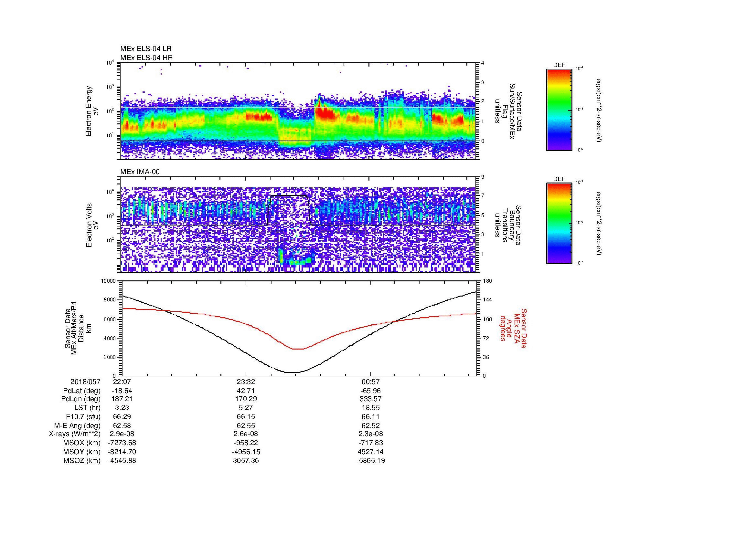
Task: Click the MSOZ value 3057.36
Action: coord(246,461)
